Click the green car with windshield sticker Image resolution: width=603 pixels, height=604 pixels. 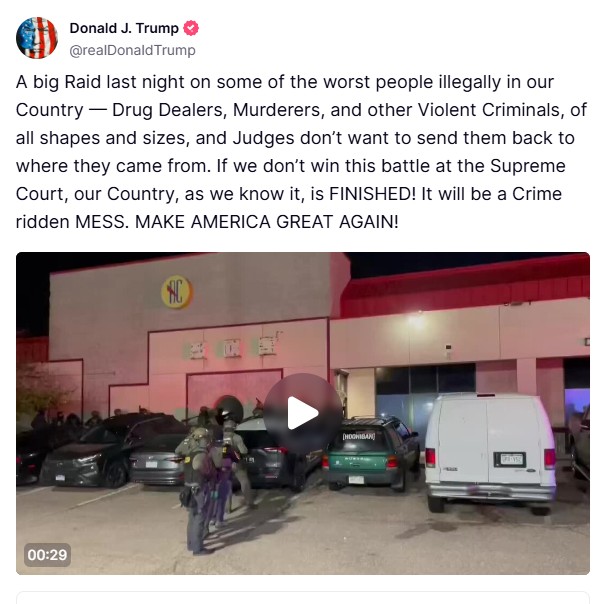(x=371, y=453)
